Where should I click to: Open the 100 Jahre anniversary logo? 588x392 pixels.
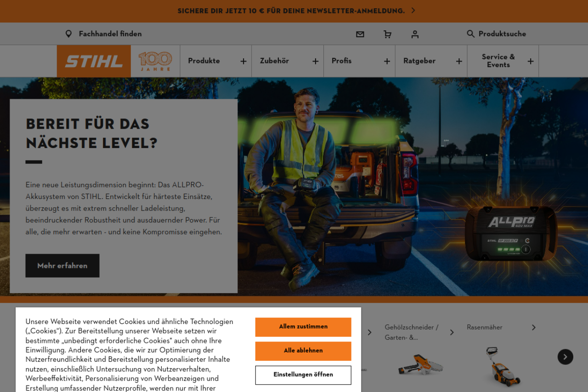point(155,61)
